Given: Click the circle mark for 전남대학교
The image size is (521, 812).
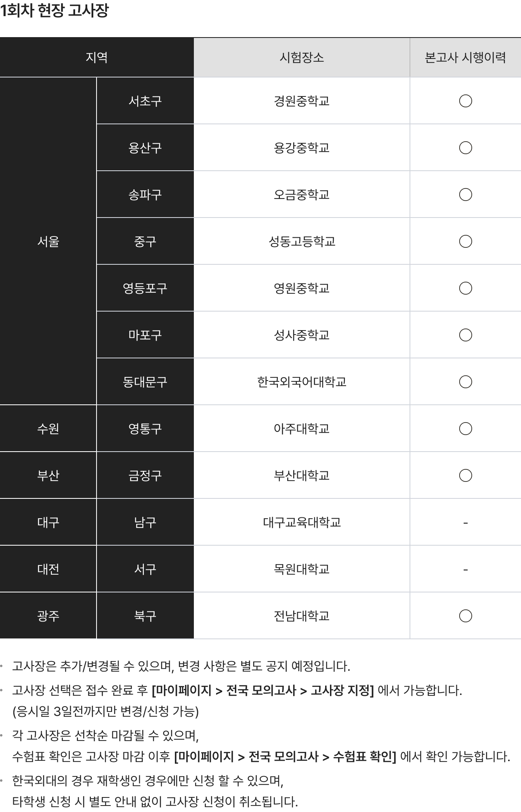Looking at the screenshot, I should 465,616.
